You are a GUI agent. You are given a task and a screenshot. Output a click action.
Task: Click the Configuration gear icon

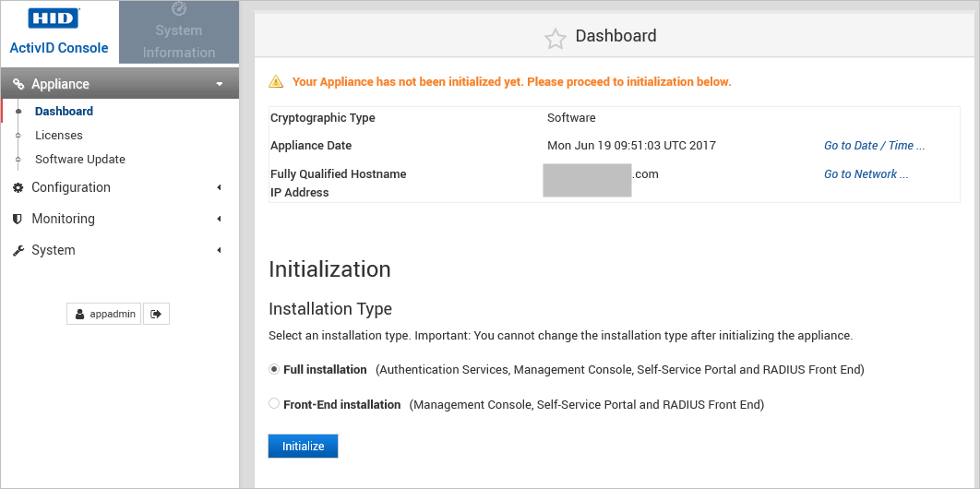(x=18, y=187)
